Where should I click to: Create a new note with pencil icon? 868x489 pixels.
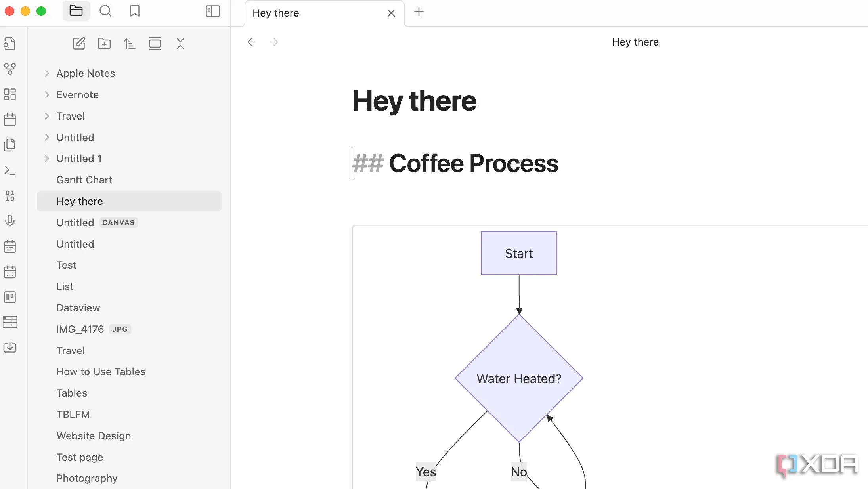tap(79, 43)
